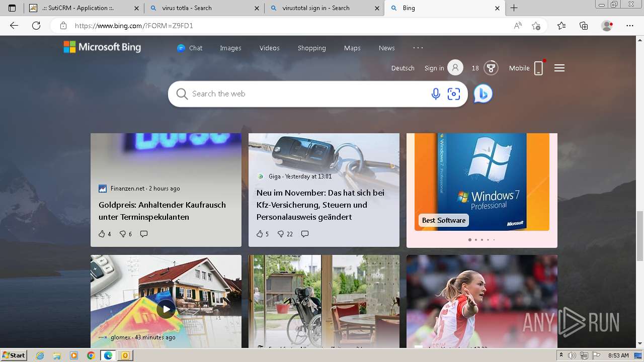Click the 18 rewards points count

(475, 68)
